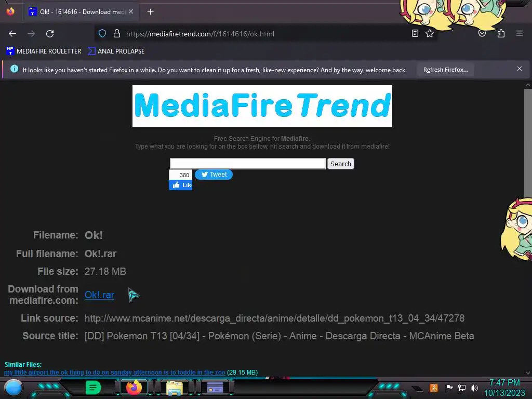Click the vertical page scrollbar

pyautogui.click(x=528, y=142)
